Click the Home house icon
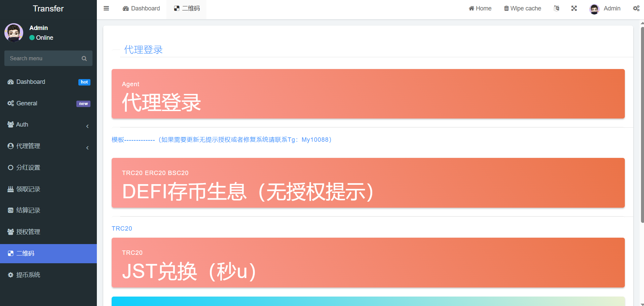This screenshot has height=306, width=644. point(471,8)
